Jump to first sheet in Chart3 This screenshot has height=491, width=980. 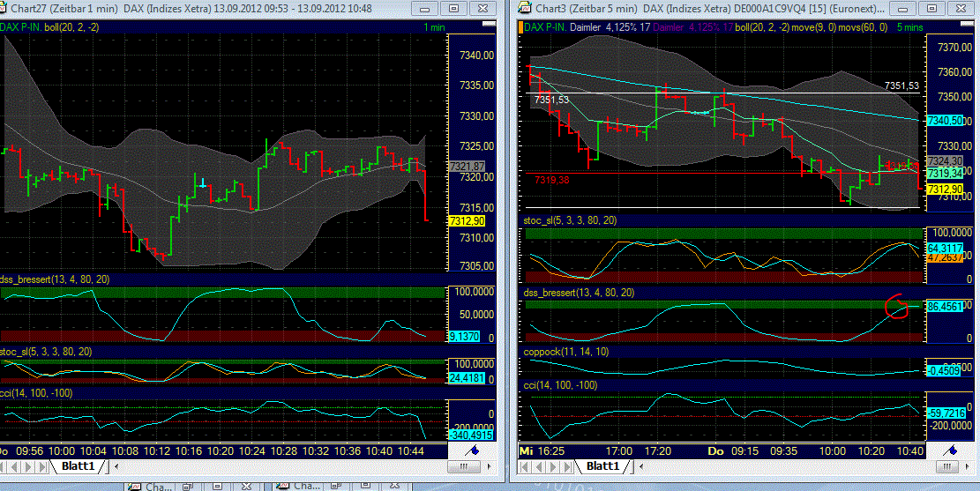point(527,466)
